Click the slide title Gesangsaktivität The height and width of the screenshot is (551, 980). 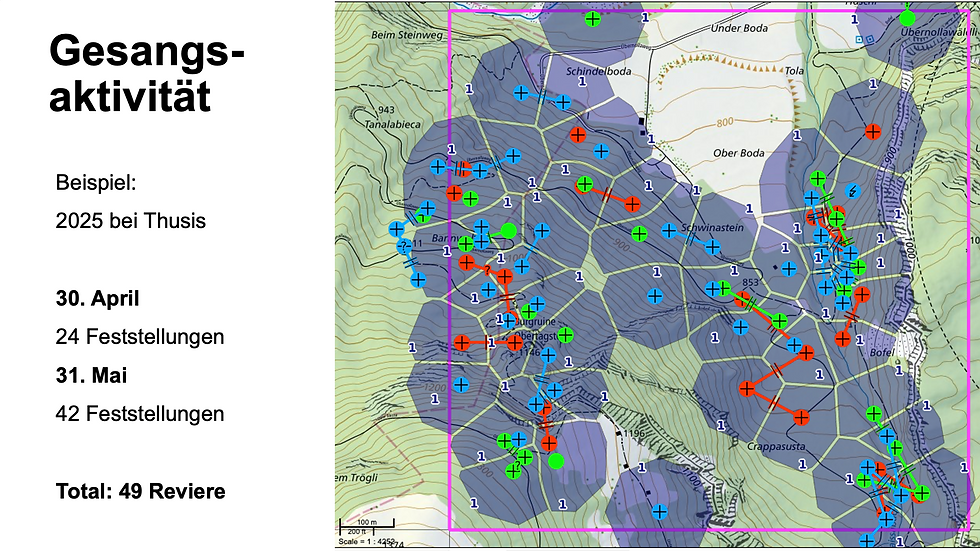[x=147, y=74]
